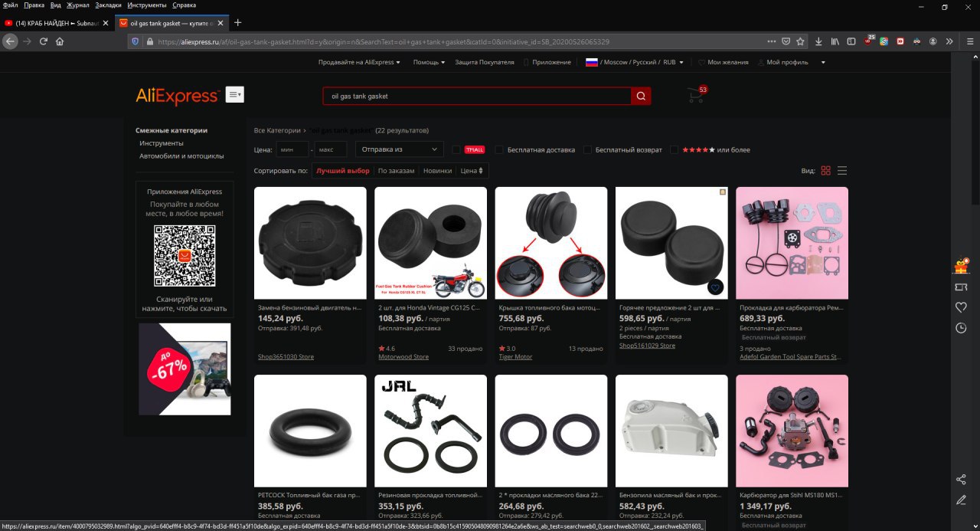Sort results by Лучший выбор
Image resolution: width=980 pixels, height=531 pixels.
(x=342, y=171)
